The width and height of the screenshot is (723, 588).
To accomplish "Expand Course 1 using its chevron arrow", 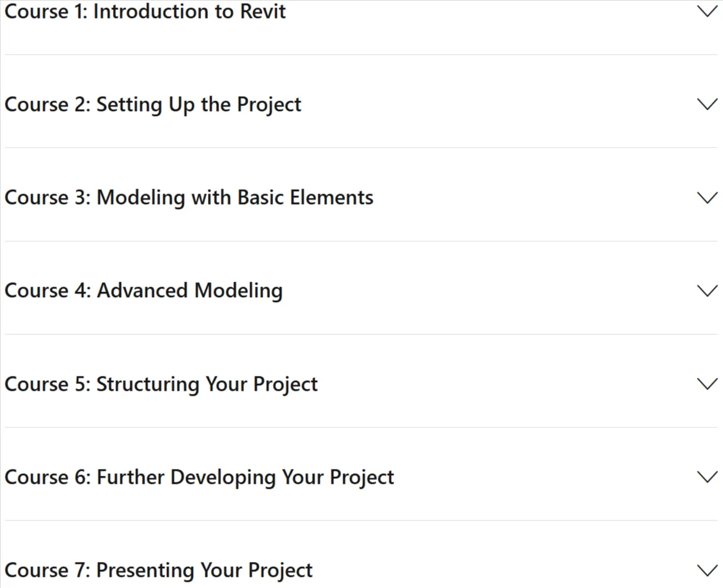I will pyautogui.click(x=707, y=11).
